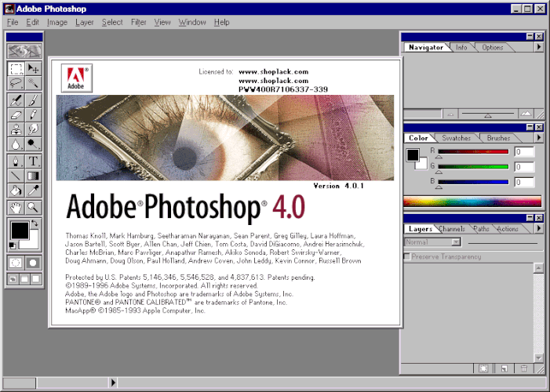Zoom out with Navigator small mountains button
550x392 pixels.
(x=450, y=114)
